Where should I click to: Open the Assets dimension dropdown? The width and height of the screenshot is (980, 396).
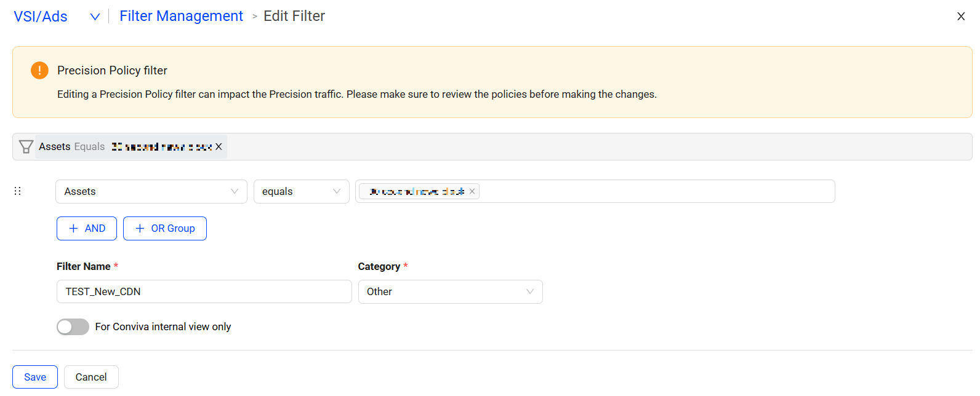click(x=151, y=192)
